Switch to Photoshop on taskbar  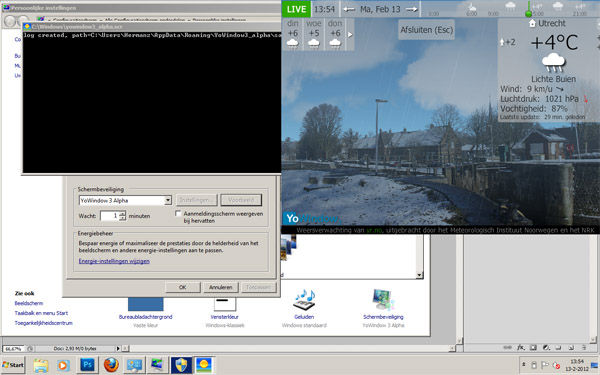(87, 365)
